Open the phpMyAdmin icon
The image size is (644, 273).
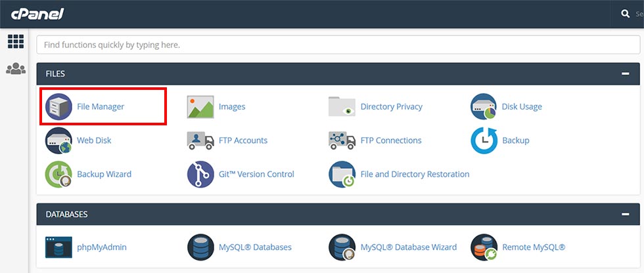click(x=58, y=247)
